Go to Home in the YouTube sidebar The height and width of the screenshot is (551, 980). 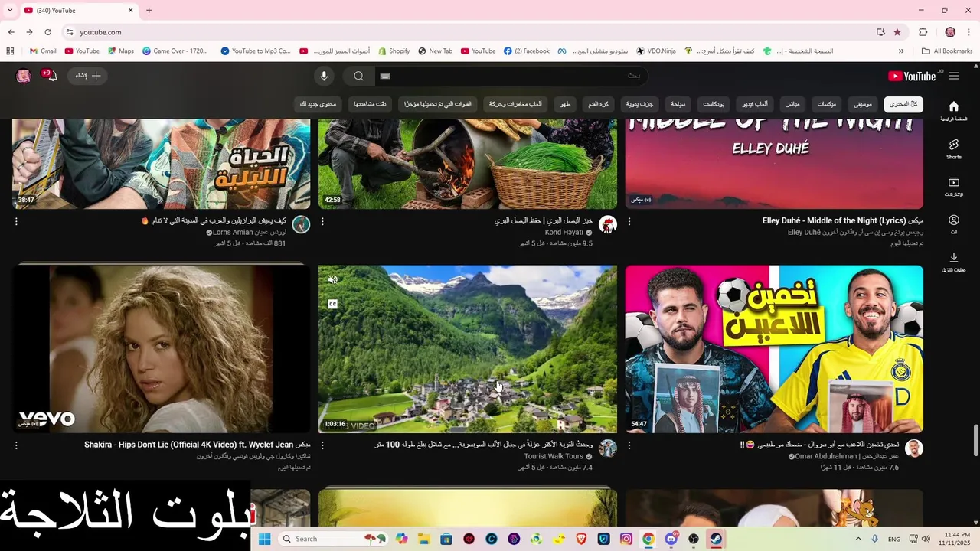954,111
